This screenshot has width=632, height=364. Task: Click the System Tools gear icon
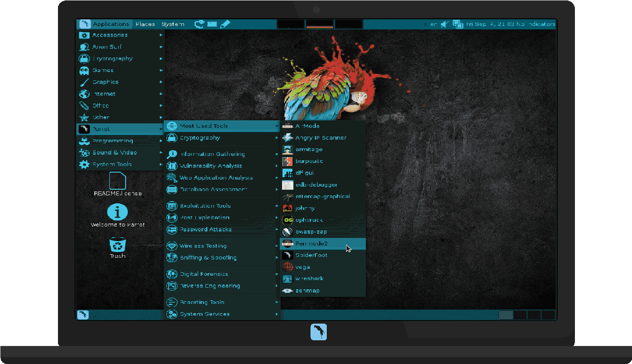click(84, 165)
